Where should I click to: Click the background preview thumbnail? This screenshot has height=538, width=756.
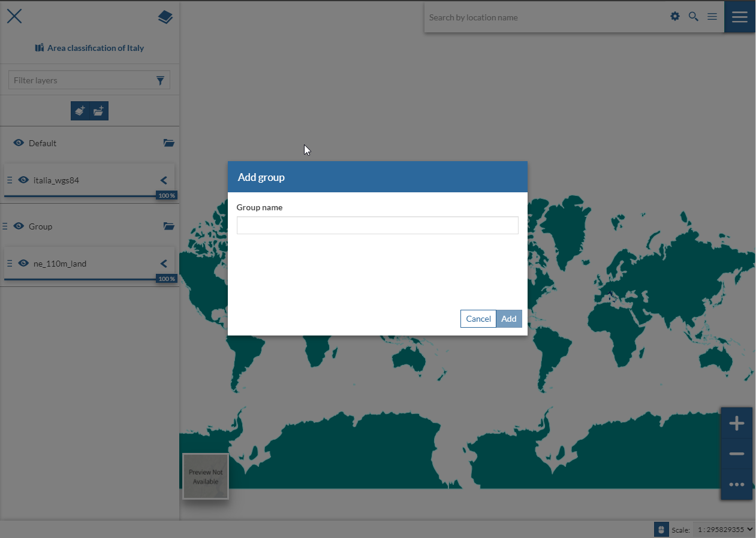tap(206, 476)
